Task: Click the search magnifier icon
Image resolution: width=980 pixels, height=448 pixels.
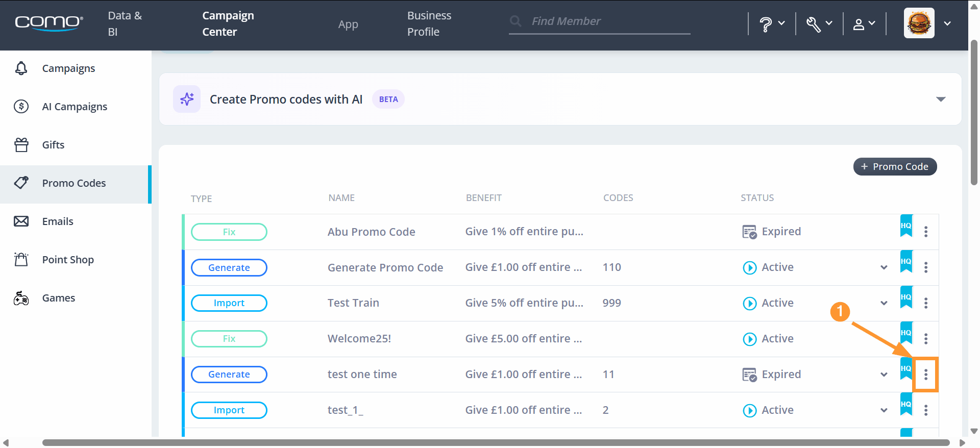Action: (x=516, y=21)
